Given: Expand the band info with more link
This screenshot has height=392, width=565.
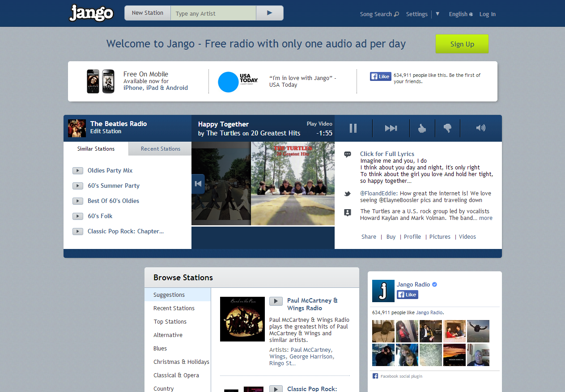Looking at the screenshot, I should point(485,218).
